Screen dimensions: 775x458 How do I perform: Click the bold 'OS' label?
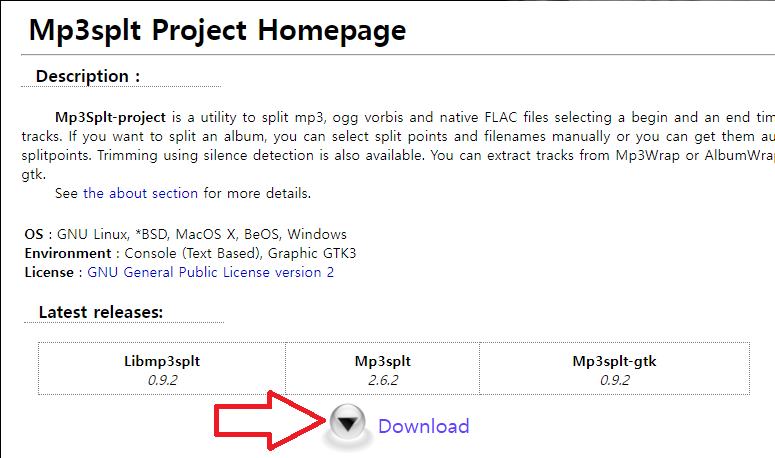pyautogui.click(x=34, y=234)
